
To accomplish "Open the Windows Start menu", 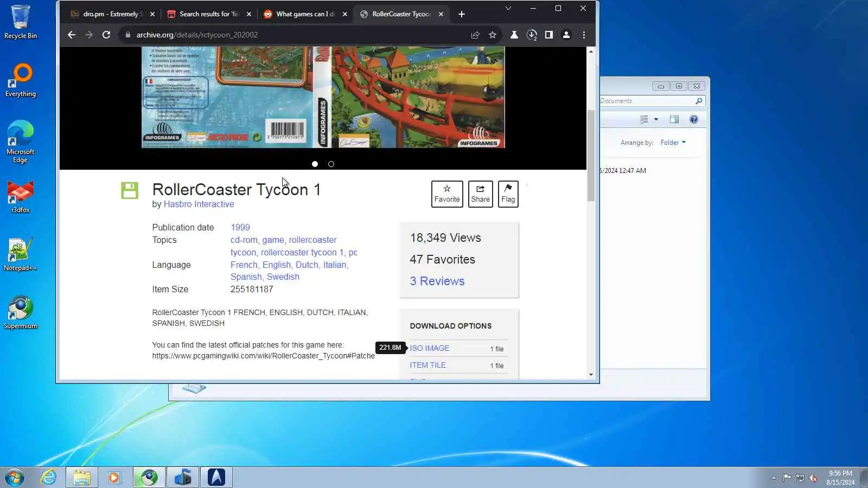I will click(x=15, y=478).
